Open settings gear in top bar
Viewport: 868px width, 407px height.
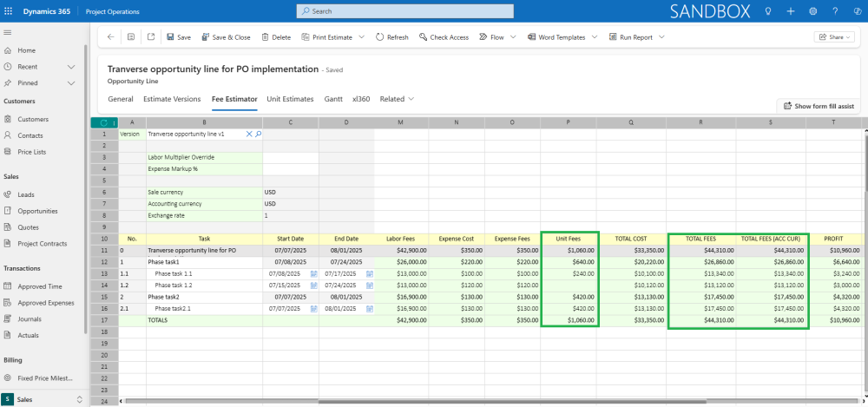[812, 11]
